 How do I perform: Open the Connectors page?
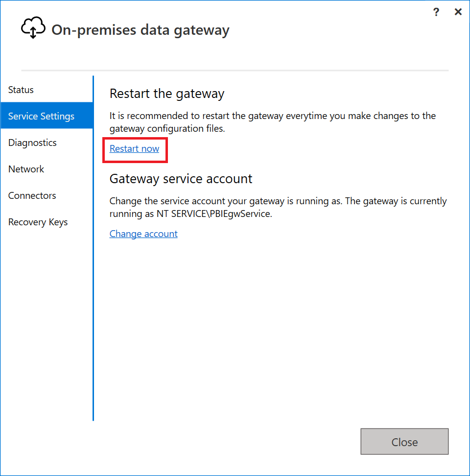[32, 195]
